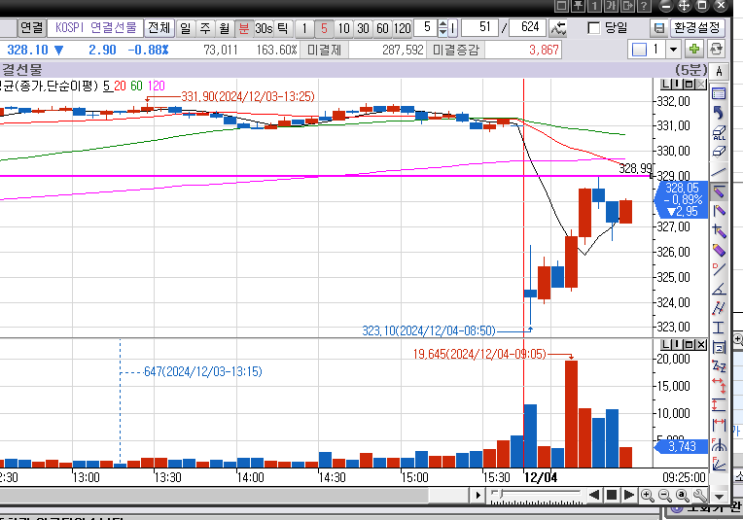743x520 pixels.
Task: Click the erase ALL eraser icon
Action: 719,133
